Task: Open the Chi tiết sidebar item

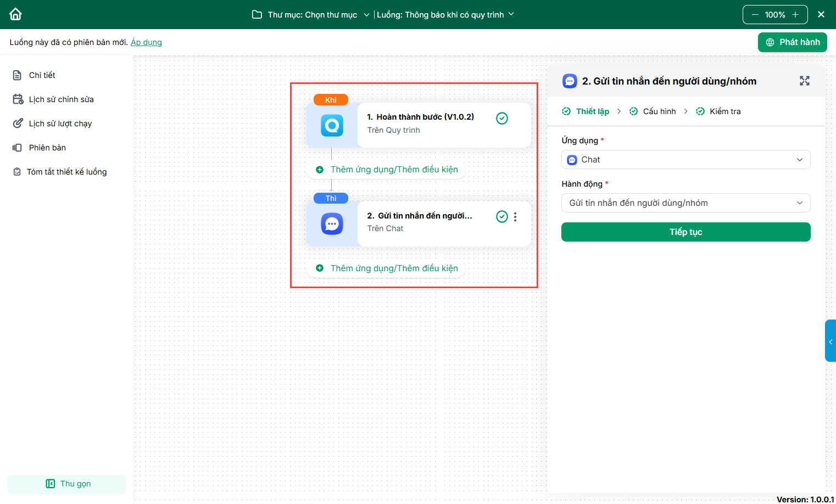Action: pyautogui.click(x=42, y=75)
